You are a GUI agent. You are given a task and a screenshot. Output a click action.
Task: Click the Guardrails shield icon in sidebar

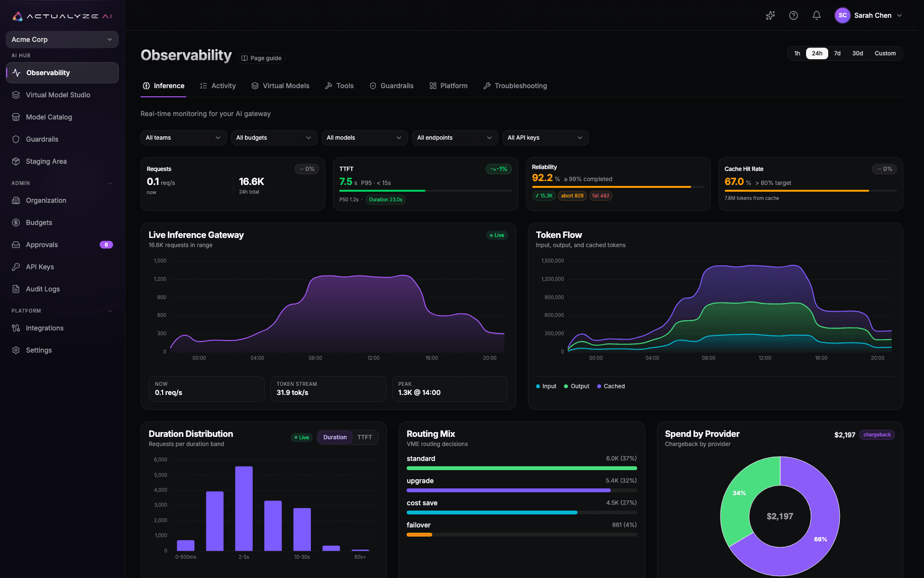[16, 139]
